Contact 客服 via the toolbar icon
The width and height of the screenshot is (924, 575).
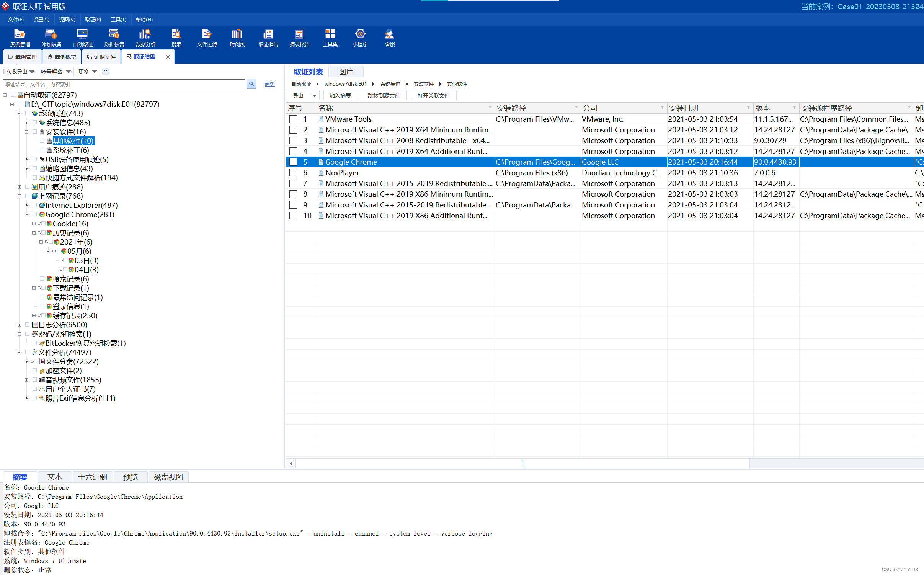(x=390, y=38)
